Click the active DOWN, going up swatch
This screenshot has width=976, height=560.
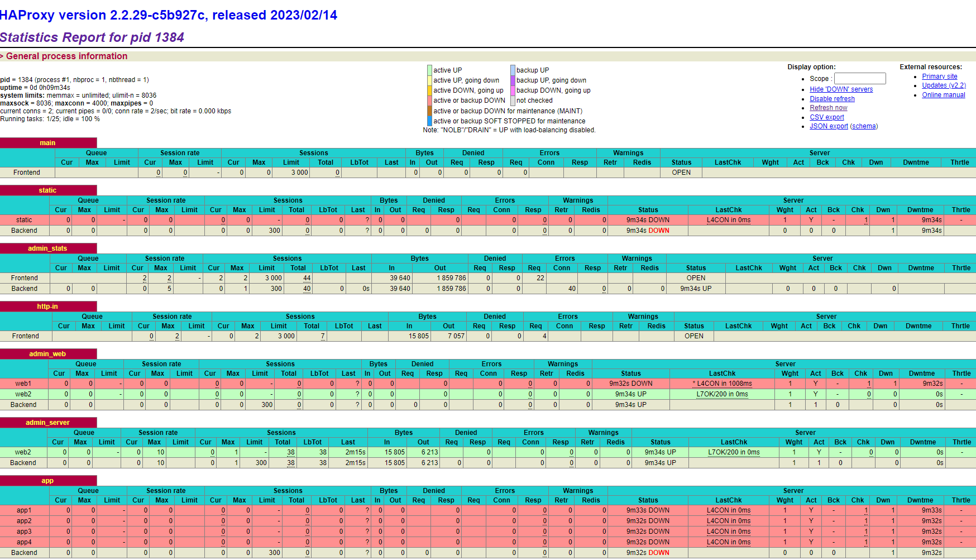429,90
